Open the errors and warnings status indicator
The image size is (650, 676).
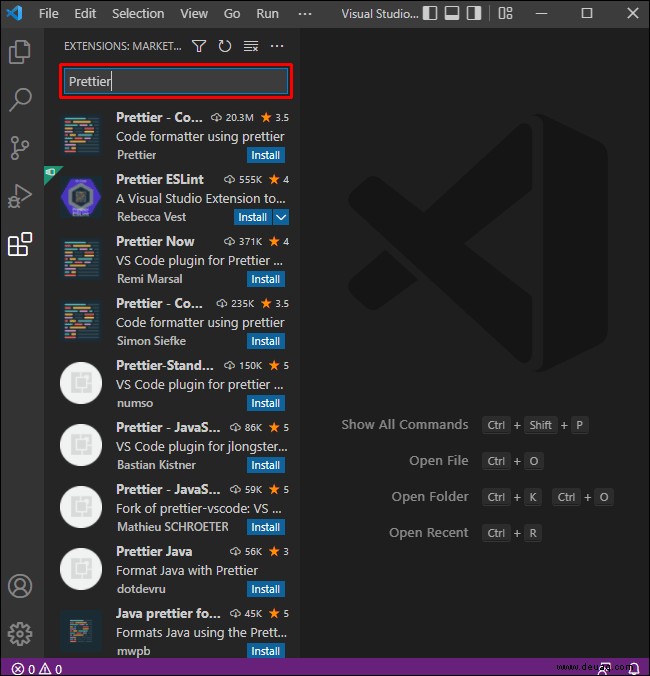pyautogui.click(x=37, y=669)
